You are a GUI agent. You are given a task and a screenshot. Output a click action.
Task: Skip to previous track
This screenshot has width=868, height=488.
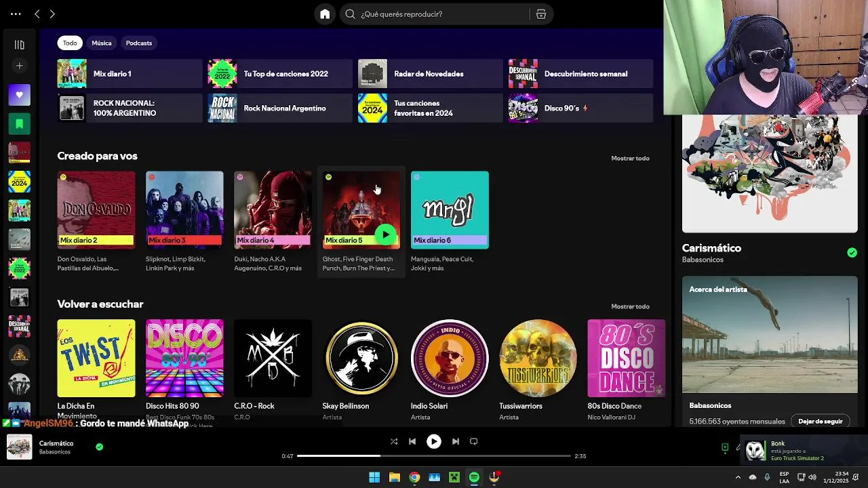click(412, 441)
